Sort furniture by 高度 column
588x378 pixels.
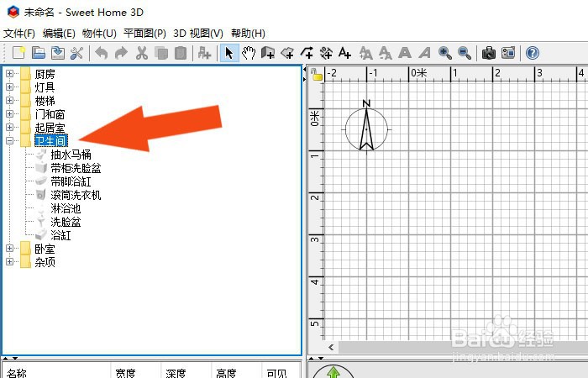tap(236, 372)
